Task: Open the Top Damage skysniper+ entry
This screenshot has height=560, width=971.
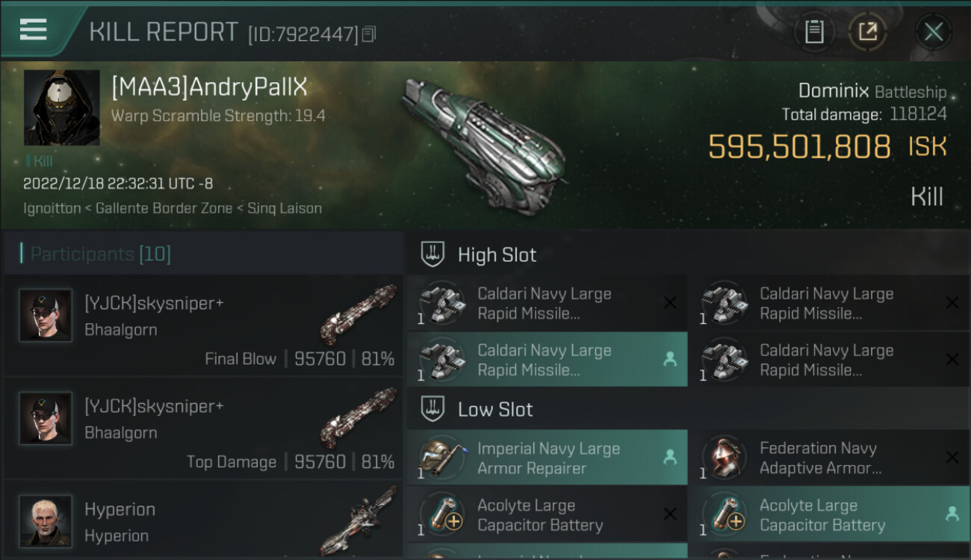Action: coord(203,429)
